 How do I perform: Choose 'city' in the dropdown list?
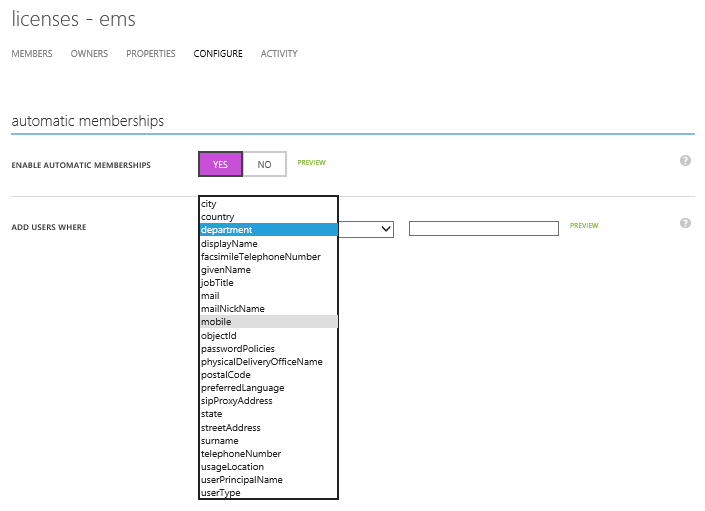268,204
